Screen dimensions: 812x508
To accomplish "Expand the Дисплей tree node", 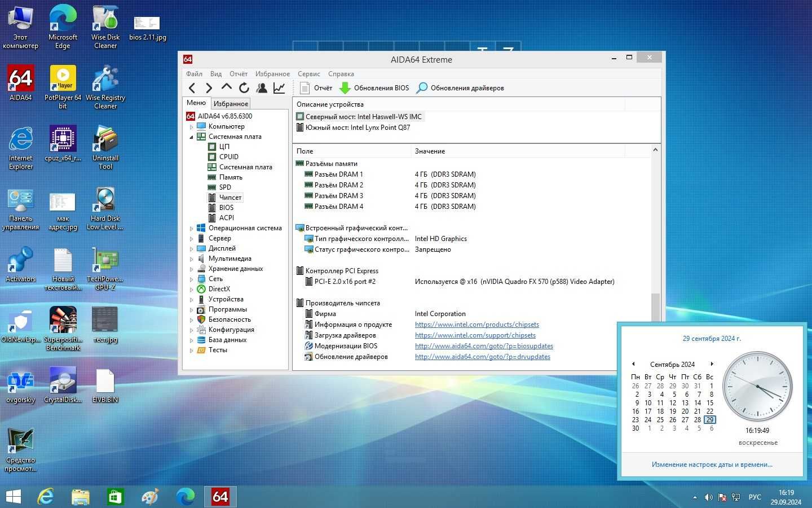I will point(191,248).
